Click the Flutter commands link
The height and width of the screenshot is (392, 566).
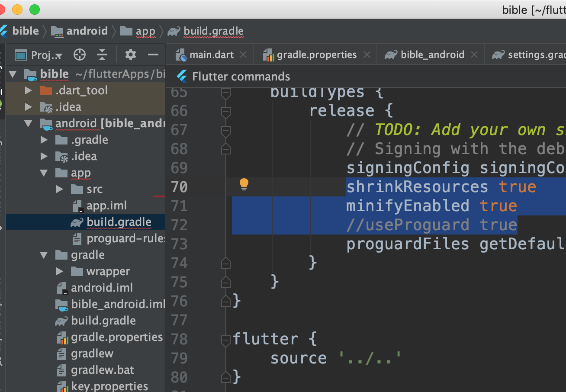pos(241,77)
